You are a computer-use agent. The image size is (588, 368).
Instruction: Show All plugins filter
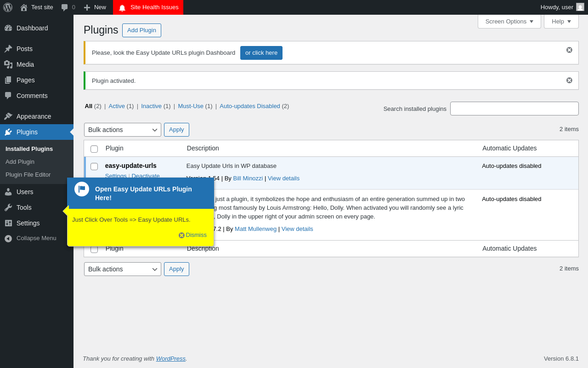click(x=89, y=106)
